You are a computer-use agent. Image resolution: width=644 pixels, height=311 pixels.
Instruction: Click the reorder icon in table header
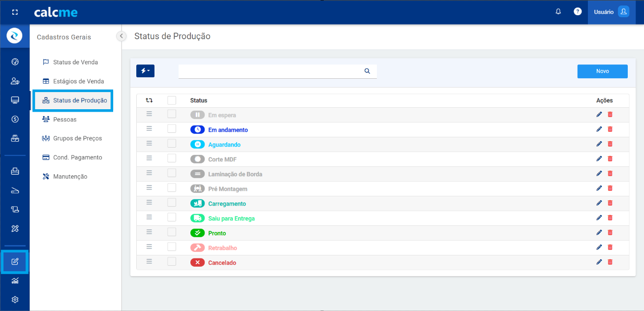[149, 100]
